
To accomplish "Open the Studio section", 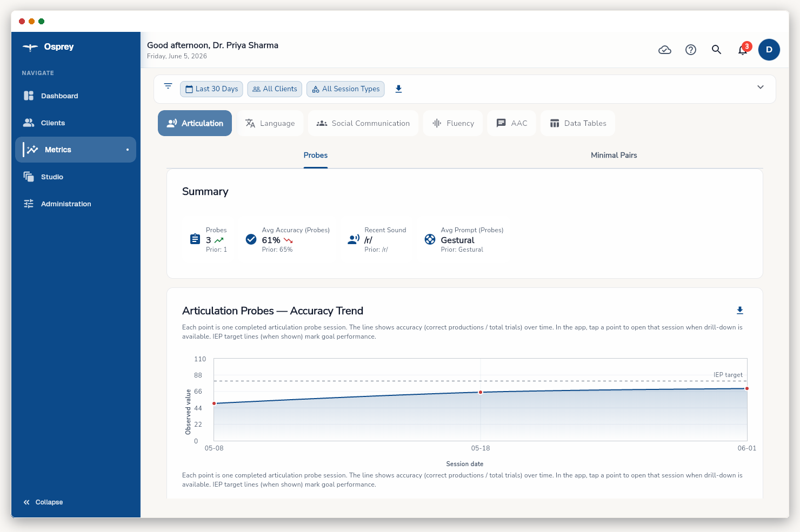I will (76, 177).
